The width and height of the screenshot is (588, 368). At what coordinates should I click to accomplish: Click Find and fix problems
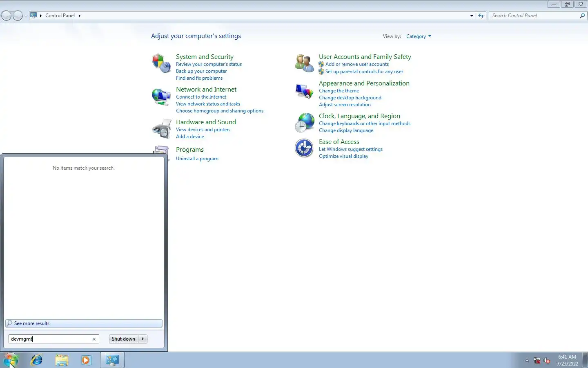pos(199,78)
